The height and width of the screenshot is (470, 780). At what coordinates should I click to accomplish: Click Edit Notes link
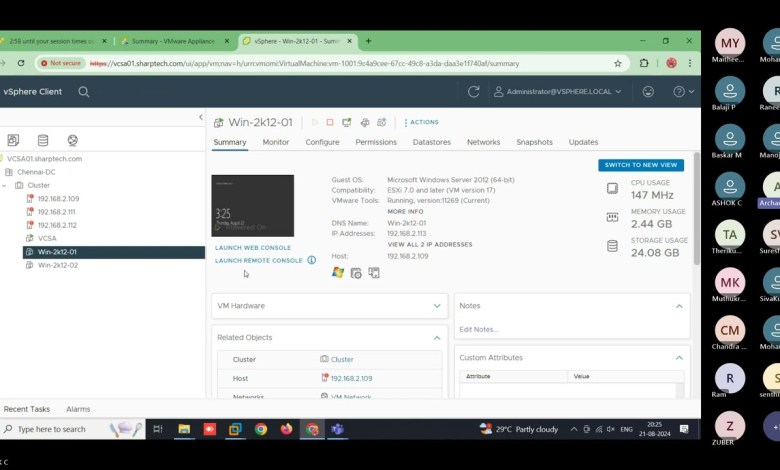479,329
